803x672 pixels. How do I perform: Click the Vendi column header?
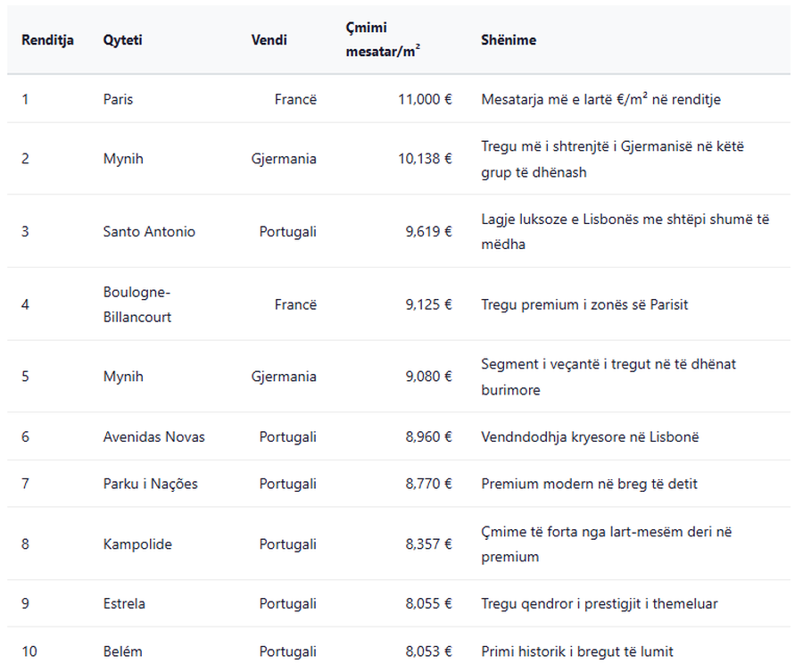269,40
